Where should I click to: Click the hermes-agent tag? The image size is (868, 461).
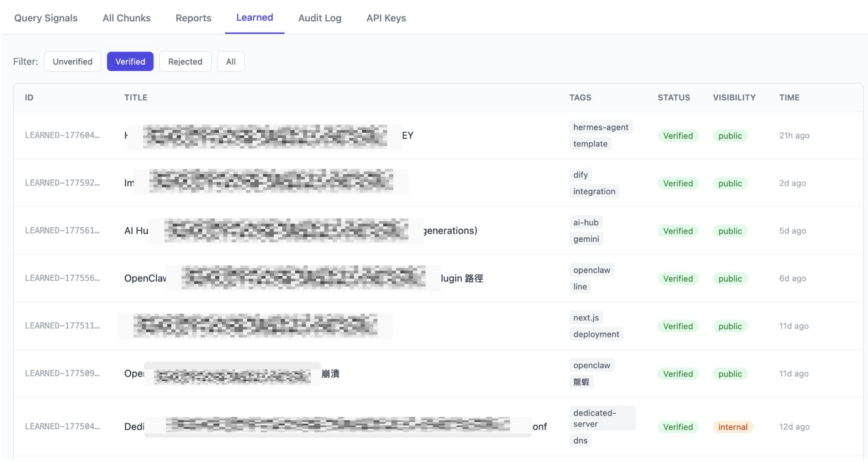600,127
